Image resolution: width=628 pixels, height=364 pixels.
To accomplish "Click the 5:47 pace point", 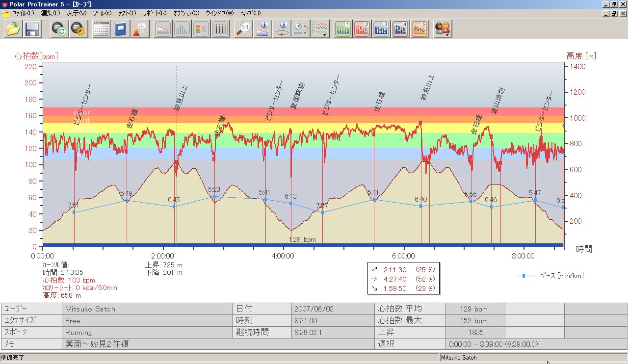I will 535,200.
